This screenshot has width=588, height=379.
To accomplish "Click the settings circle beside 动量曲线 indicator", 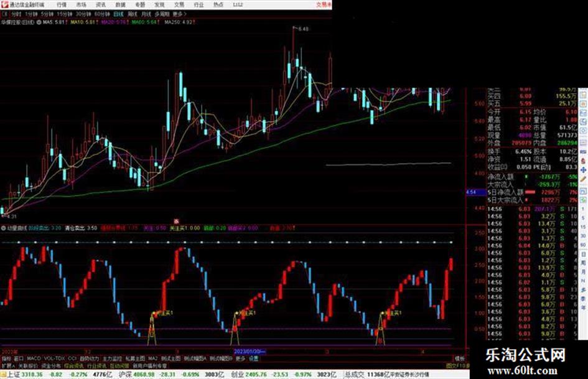I will [3, 228].
